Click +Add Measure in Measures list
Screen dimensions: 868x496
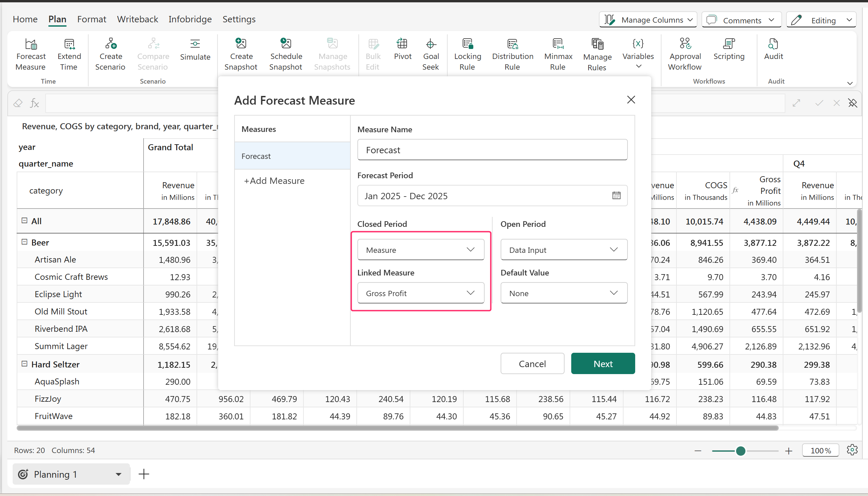(274, 181)
